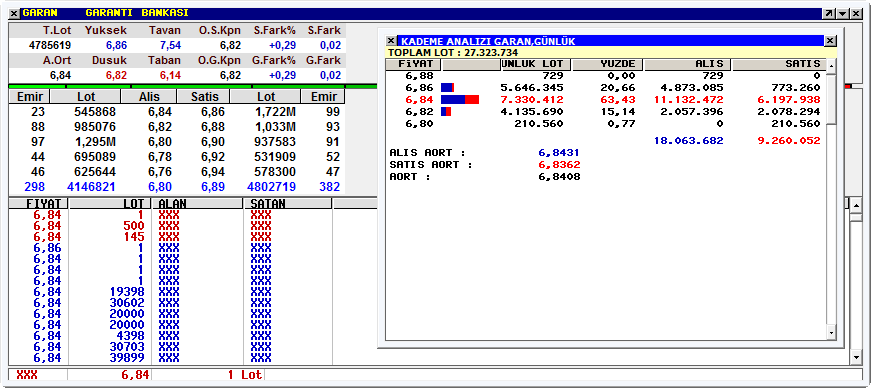Close the GARAN window via the X icon

pos(14,13)
